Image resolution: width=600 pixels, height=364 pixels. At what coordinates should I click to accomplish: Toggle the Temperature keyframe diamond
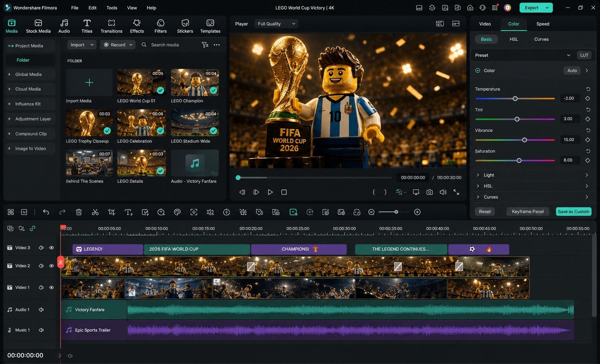point(588,98)
